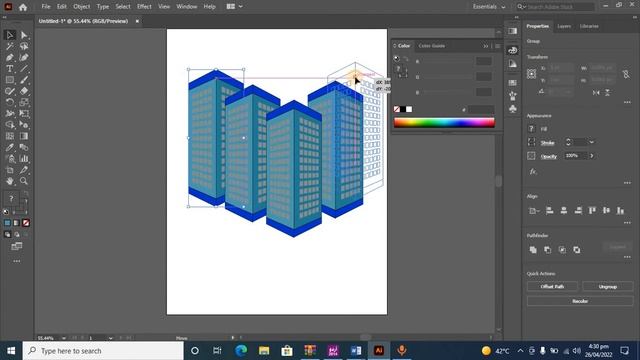
Task: Align objects to vertical bottom
Action: coord(620,211)
